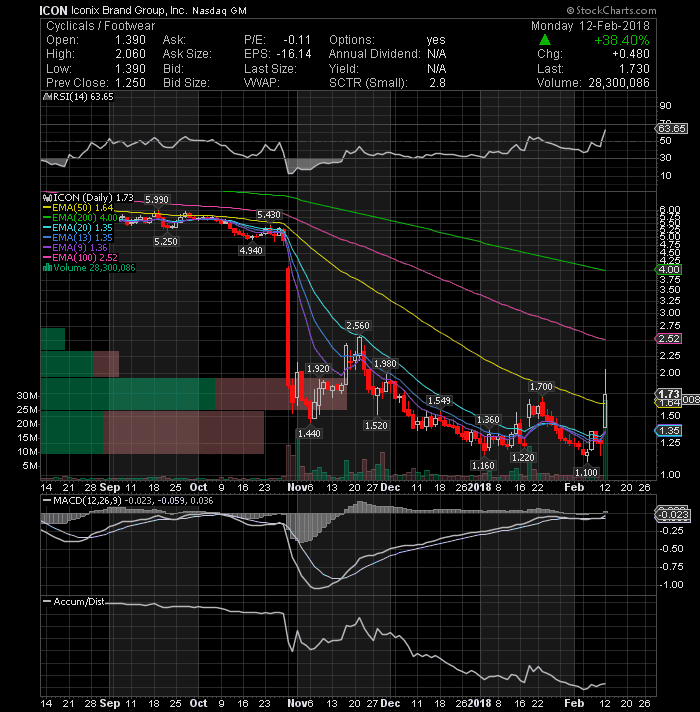
Task: Click the 5.430 price annotation
Action: (269, 214)
